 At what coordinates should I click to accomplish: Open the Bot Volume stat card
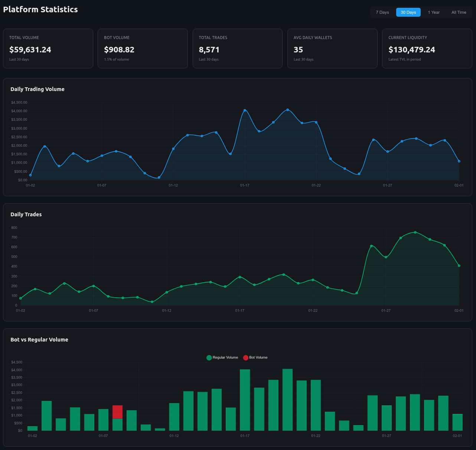coord(143,48)
